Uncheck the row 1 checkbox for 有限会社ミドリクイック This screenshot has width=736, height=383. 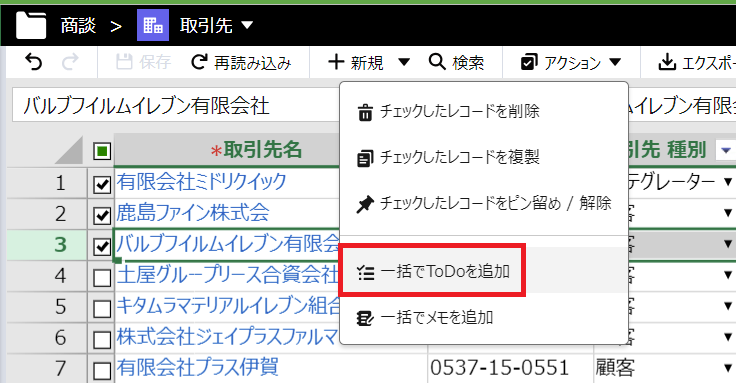tap(102, 184)
